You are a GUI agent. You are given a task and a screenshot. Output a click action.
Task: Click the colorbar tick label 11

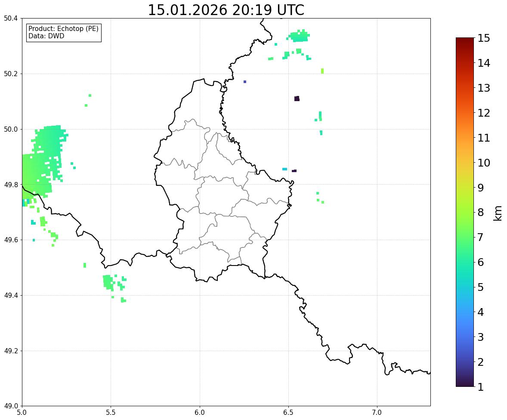coord(484,138)
